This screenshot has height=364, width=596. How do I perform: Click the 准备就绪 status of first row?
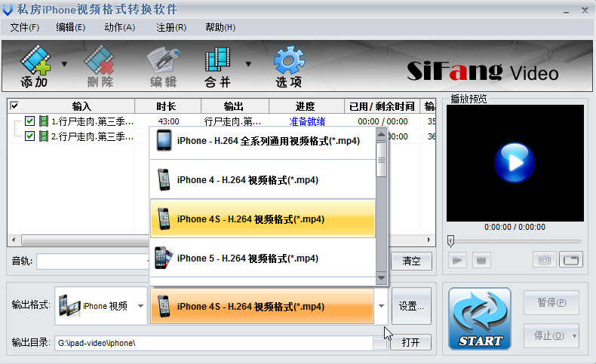point(307,121)
